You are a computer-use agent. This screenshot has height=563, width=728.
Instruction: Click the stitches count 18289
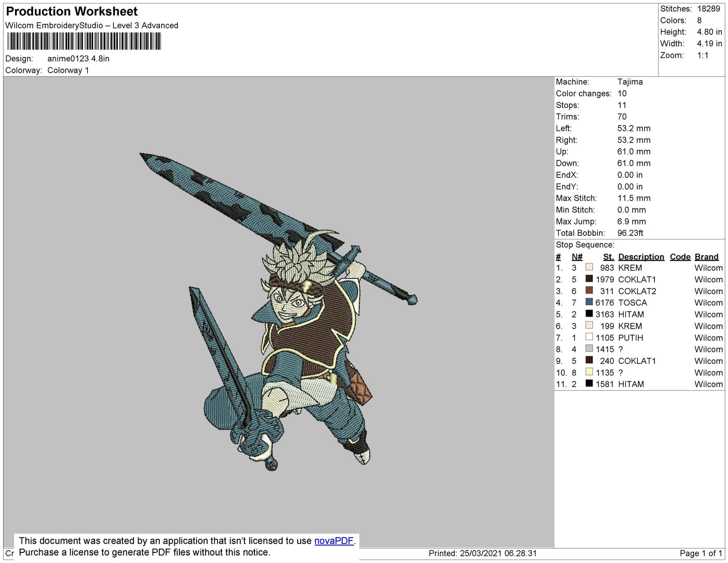click(708, 9)
